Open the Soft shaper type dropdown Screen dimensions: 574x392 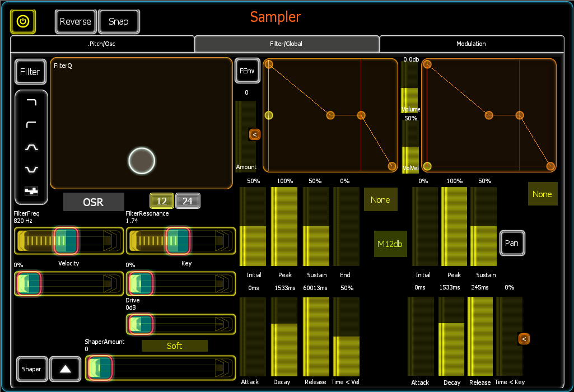(x=174, y=346)
